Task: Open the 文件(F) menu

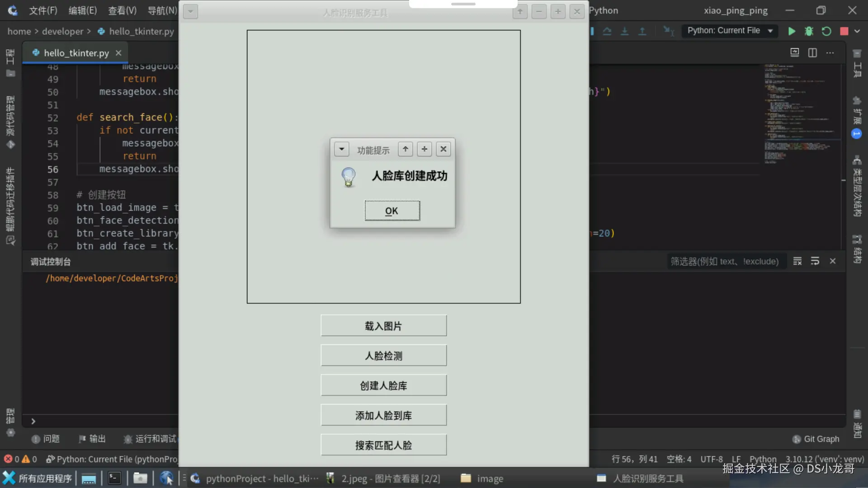Action: click(43, 10)
